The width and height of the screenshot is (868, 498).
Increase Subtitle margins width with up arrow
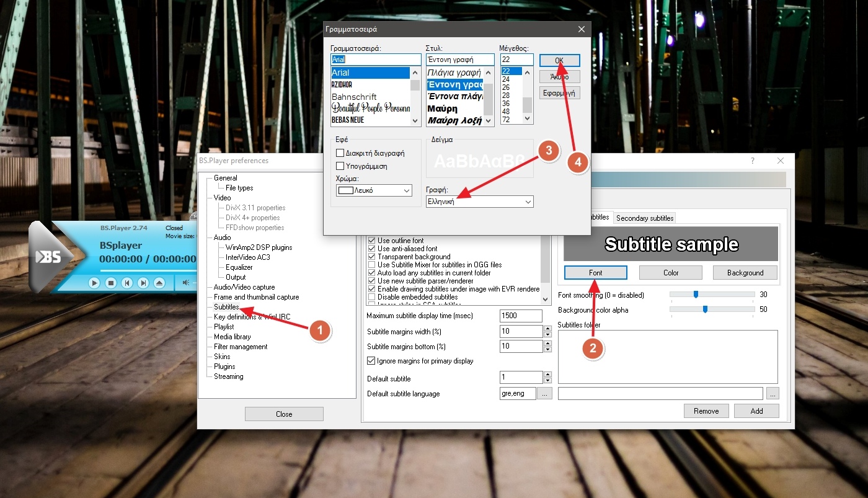tap(547, 328)
